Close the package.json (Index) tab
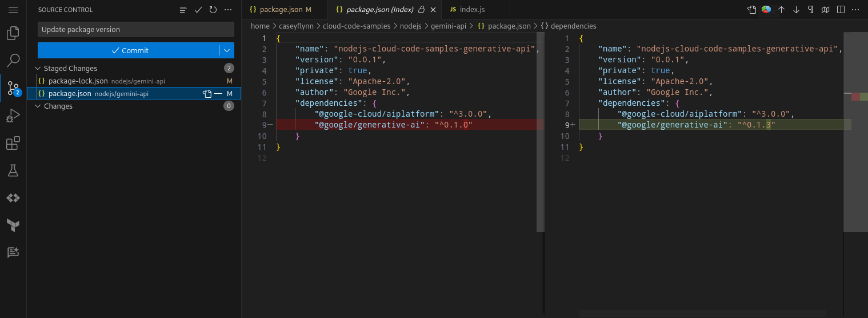Screen dimensions: 868x318 pyautogui.click(x=433, y=10)
